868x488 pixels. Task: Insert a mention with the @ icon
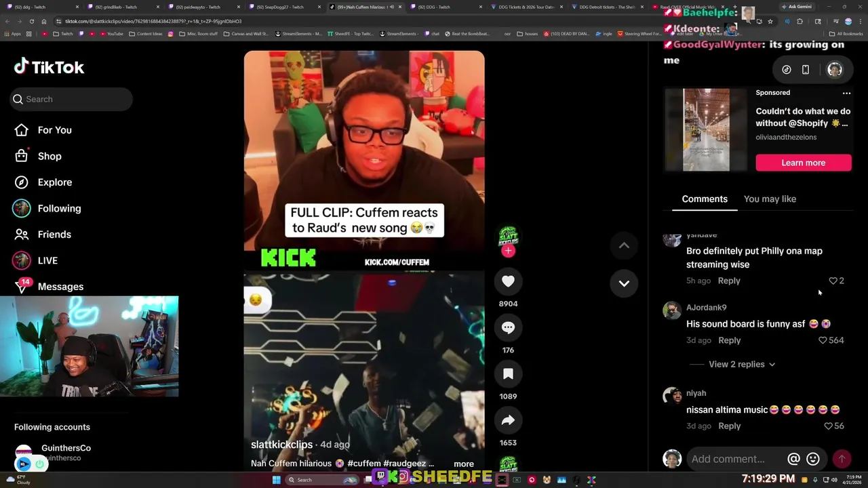pos(793,459)
